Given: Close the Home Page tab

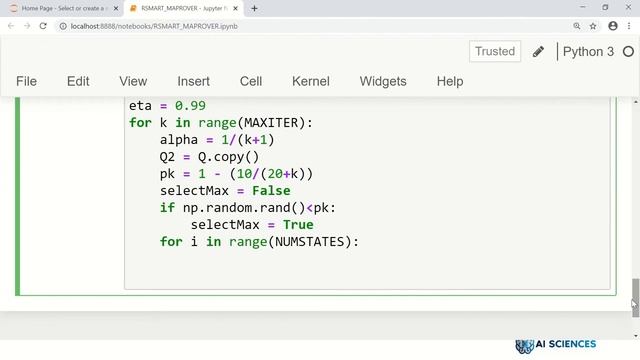Looking at the screenshot, I should (x=116, y=8).
